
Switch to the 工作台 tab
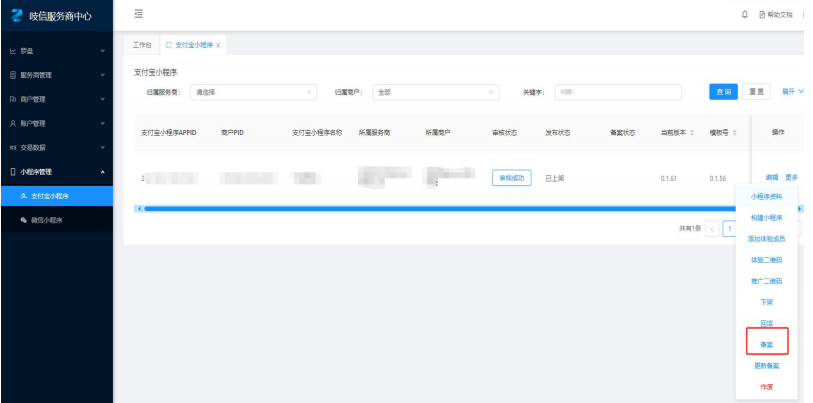[x=142, y=45]
